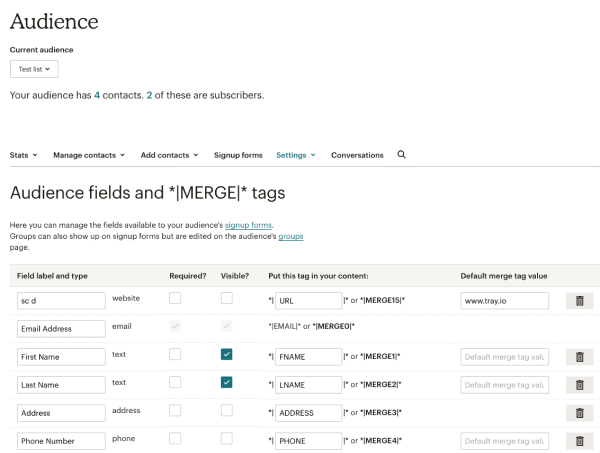600x453 pixels.
Task: Go to the Signup forms tab
Action: click(x=238, y=155)
